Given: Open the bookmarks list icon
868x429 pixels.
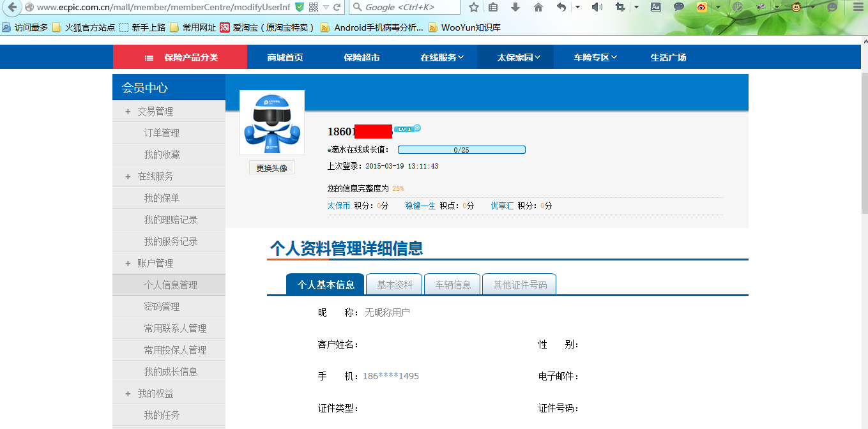Looking at the screenshot, I should (493, 7).
